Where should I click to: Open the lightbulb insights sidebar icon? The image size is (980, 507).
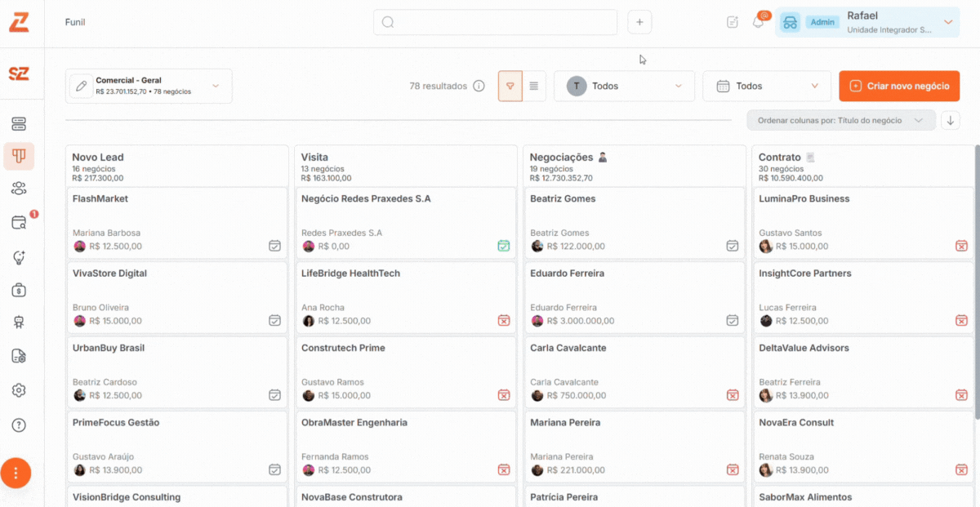point(19,257)
